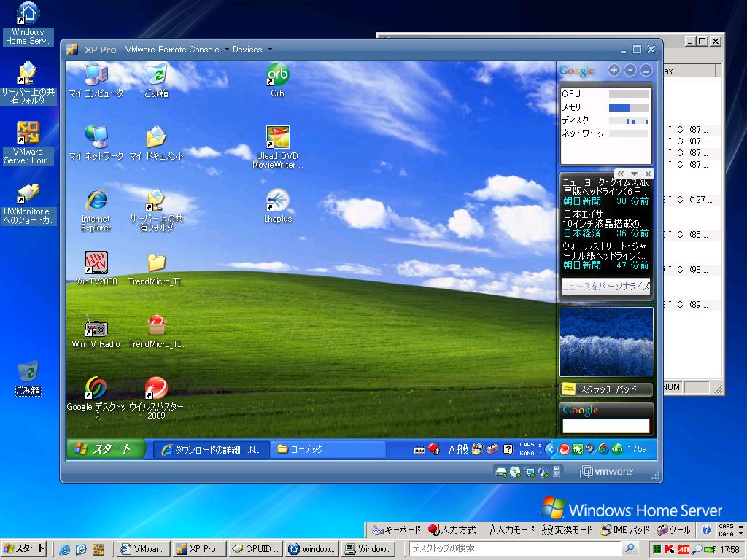Select the マイ ネットワーク icon
Viewport: 747px width, 560px height.
[96, 143]
